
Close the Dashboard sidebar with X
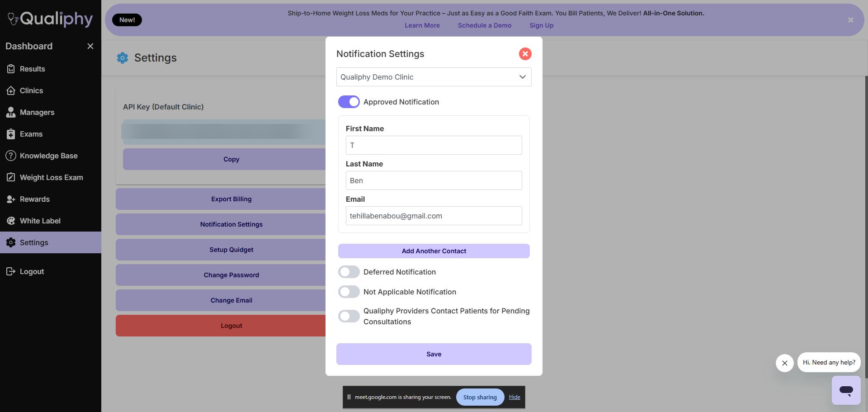pos(90,46)
